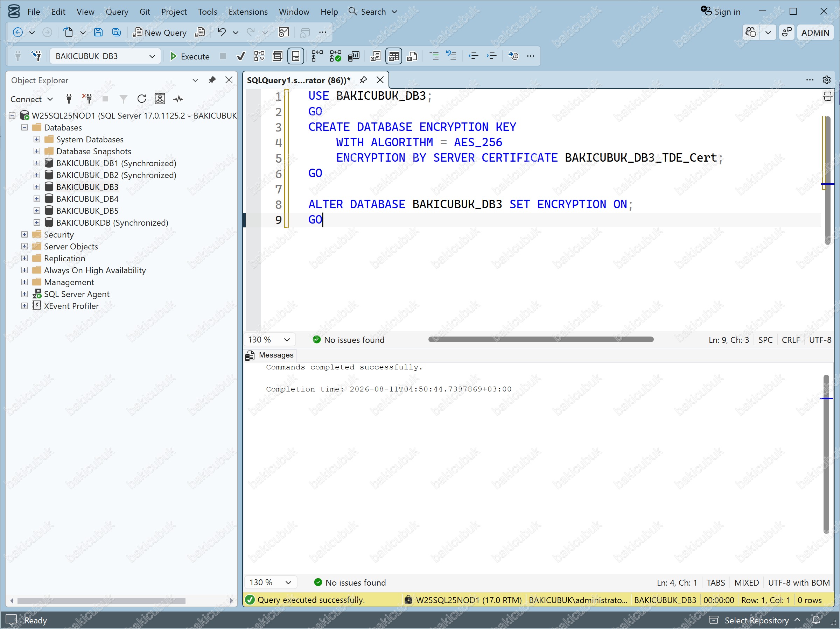
Task: Click the Query Options icon
Action: pos(277,56)
